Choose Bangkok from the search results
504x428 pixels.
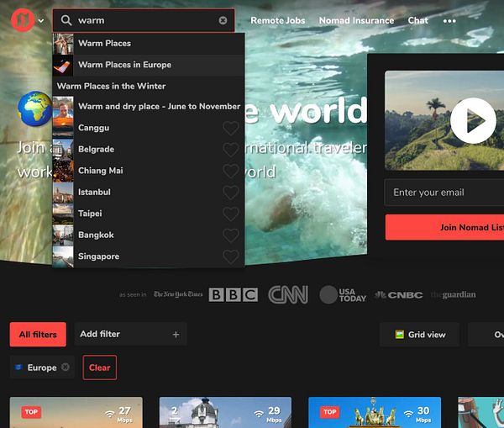pos(148,235)
